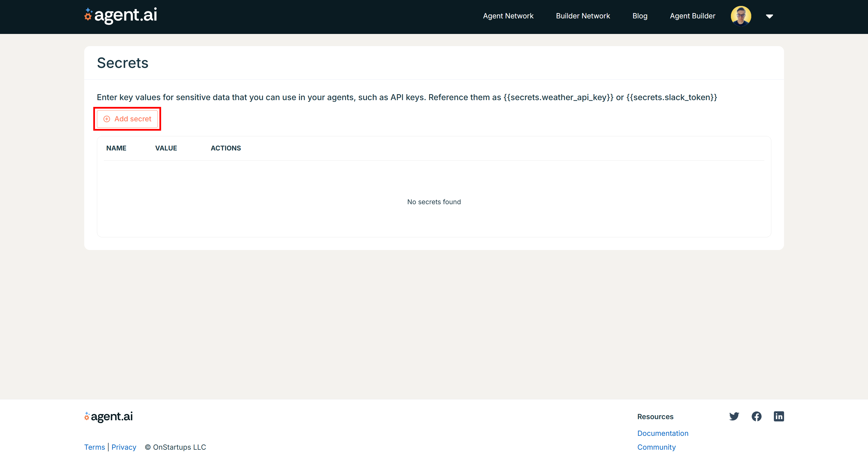
Task: Open Builder Network menu item
Action: (583, 16)
